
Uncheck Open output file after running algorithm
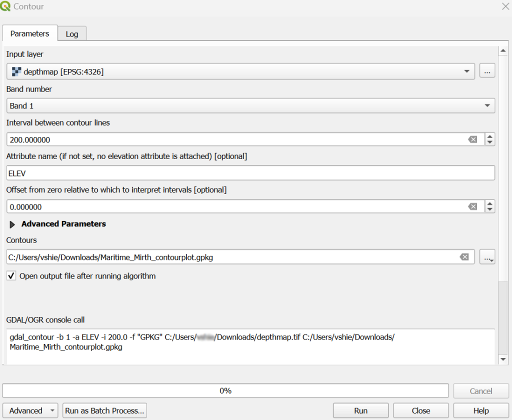click(12, 276)
